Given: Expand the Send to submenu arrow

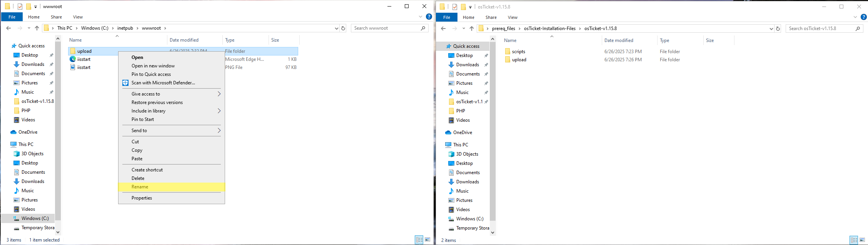Looking at the screenshot, I should click(x=219, y=131).
